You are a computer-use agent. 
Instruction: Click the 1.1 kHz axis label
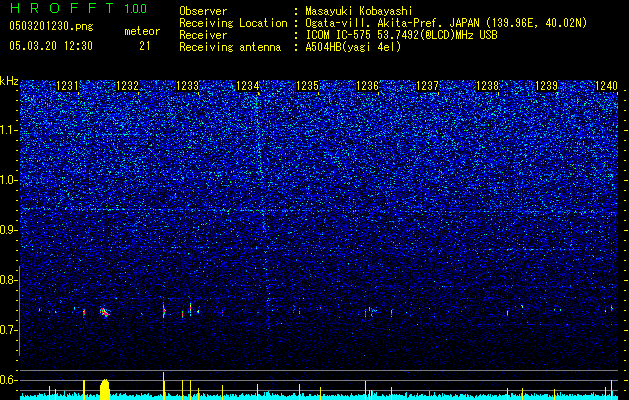tap(9, 130)
